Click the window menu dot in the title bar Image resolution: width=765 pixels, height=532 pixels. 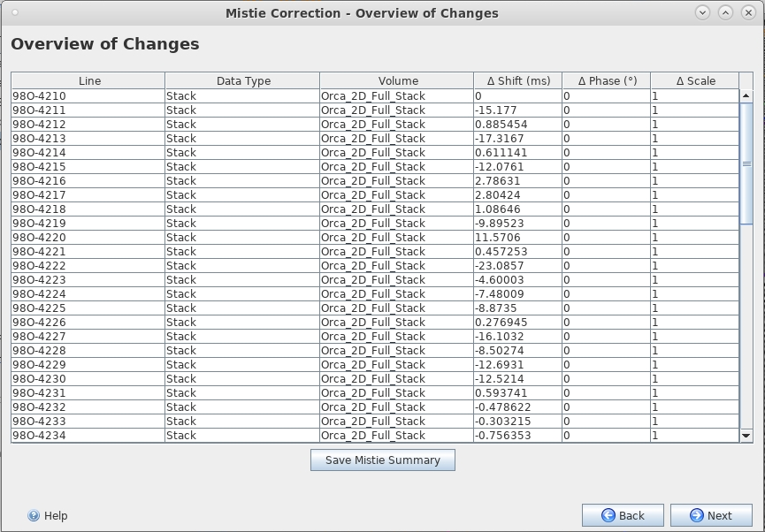tap(15, 12)
